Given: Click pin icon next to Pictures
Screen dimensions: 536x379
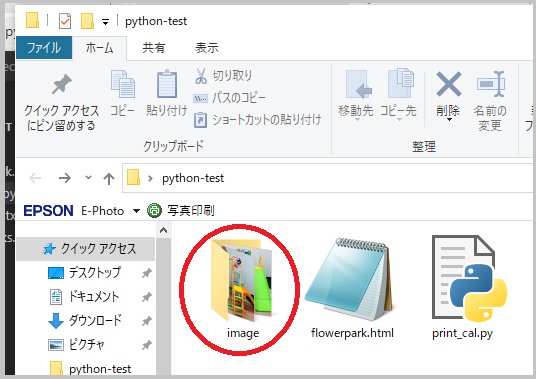Looking at the screenshot, I should (x=147, y=345).
